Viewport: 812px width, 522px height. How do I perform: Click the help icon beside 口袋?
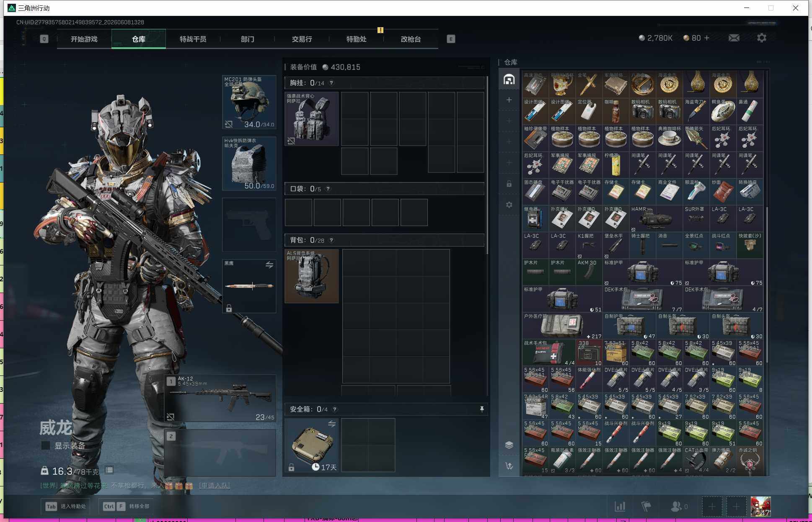coord(328,189)
